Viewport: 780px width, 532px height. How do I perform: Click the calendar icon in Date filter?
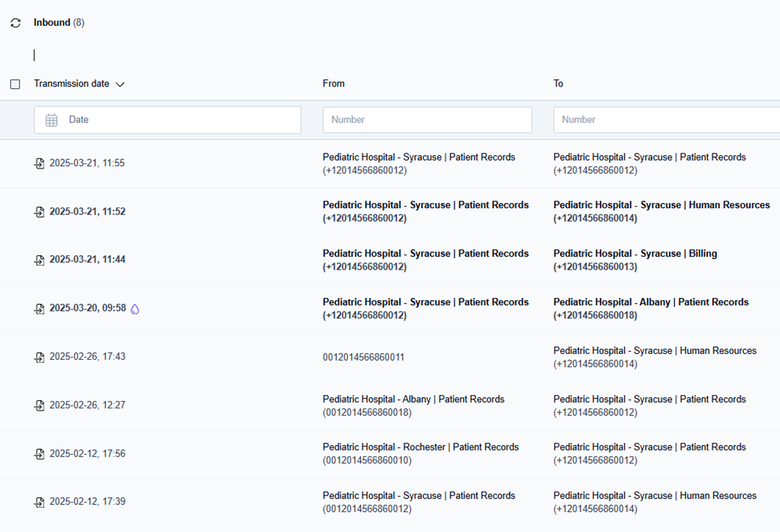coord(51,120)
